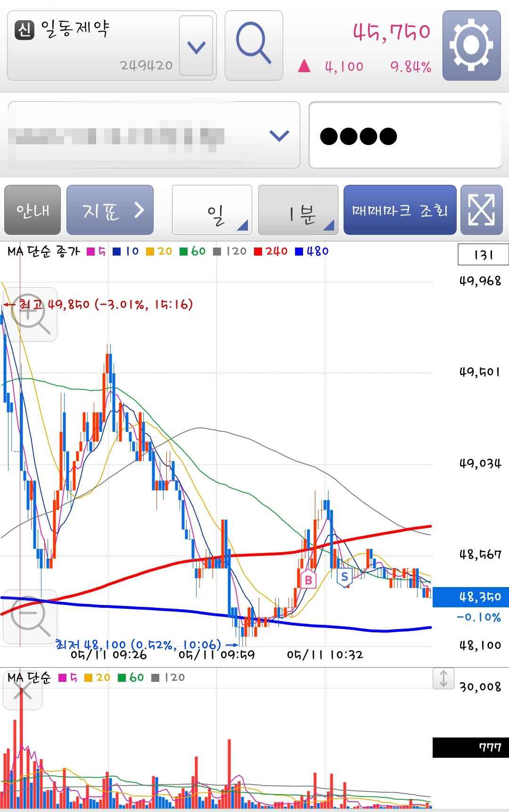Focus the password input field
509x812 pixels.
click(x=405, y=135)
